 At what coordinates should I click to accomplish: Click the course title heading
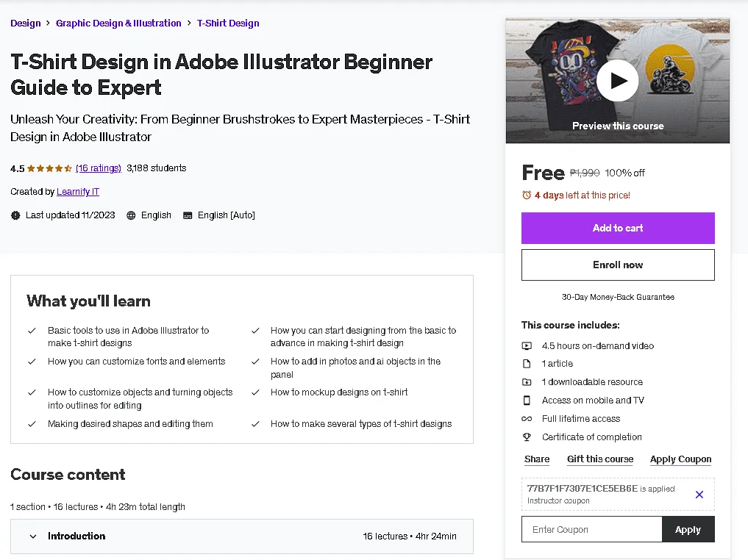221,75
